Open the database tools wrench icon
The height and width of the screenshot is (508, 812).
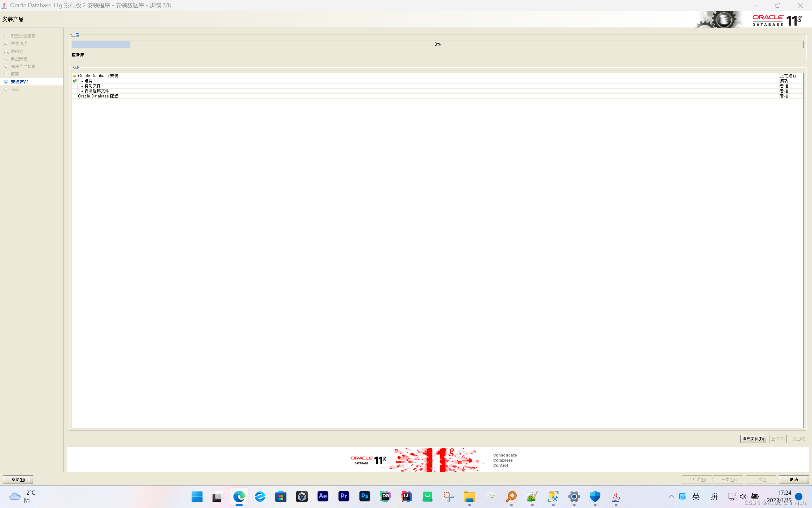coord(553,496)
